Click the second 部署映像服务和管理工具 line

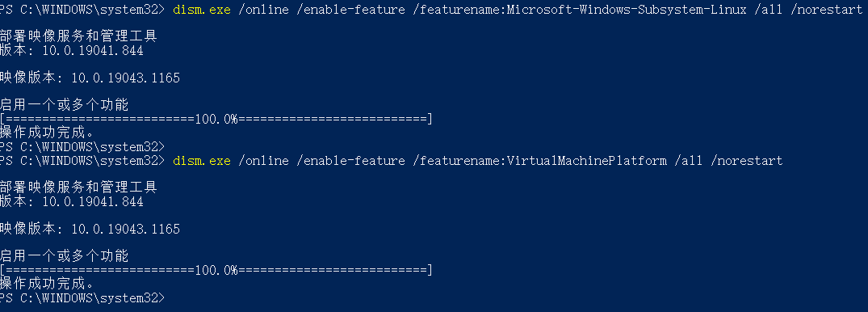coord(78,188)
